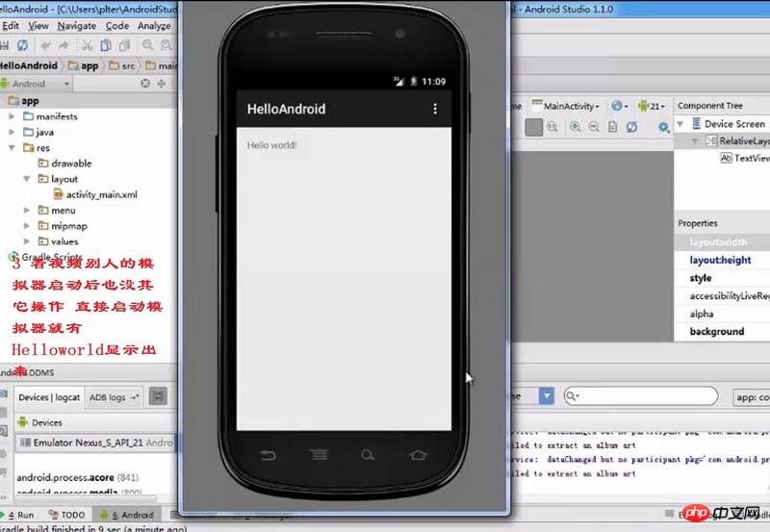This screenshot has height=532, width=770.
Task: Click the TextView icon in Component Tree
Action: tap(726, 158)
